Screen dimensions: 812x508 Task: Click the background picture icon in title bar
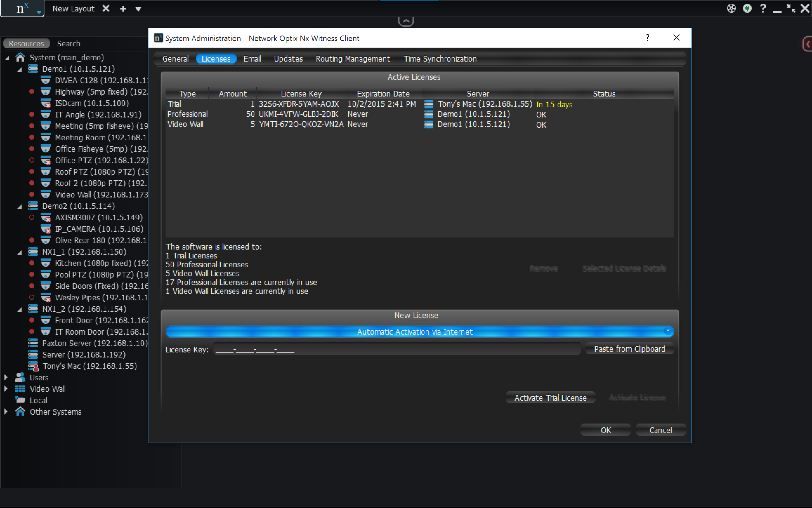pyautogui.click(x=731, y=8)
